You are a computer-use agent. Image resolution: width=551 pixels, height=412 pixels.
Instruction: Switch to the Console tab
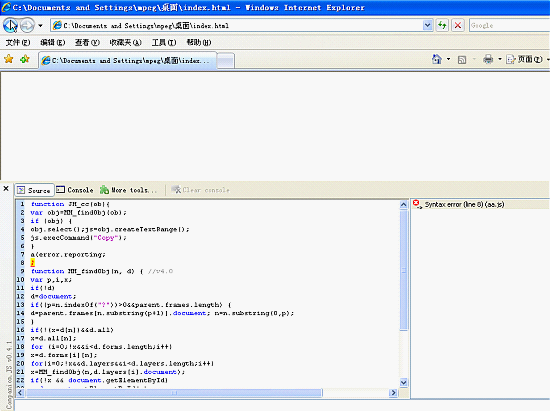pyautogui.click(x=75, y=190)
